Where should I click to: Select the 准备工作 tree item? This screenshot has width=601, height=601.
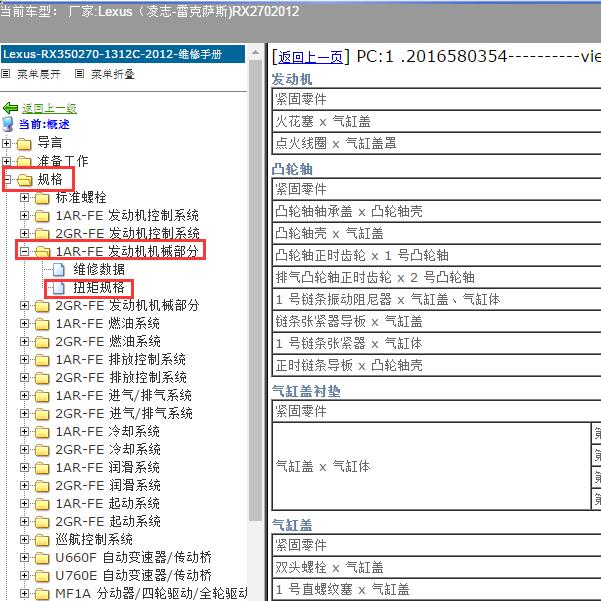pos(62,161)
